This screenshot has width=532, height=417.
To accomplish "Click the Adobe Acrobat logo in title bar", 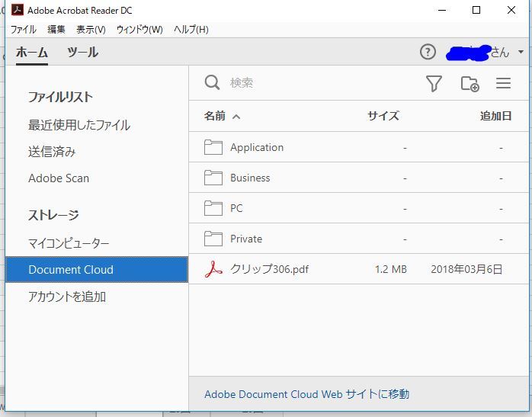I will pos(18,10).
